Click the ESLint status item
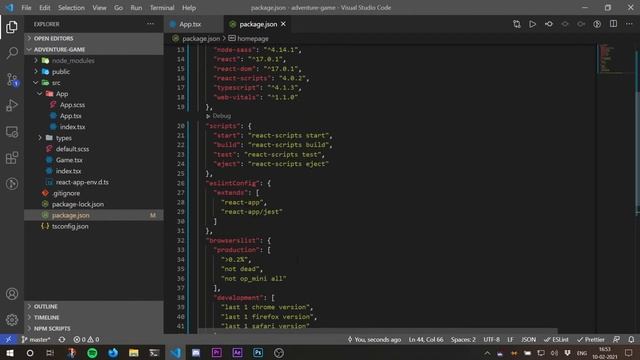 556,340
